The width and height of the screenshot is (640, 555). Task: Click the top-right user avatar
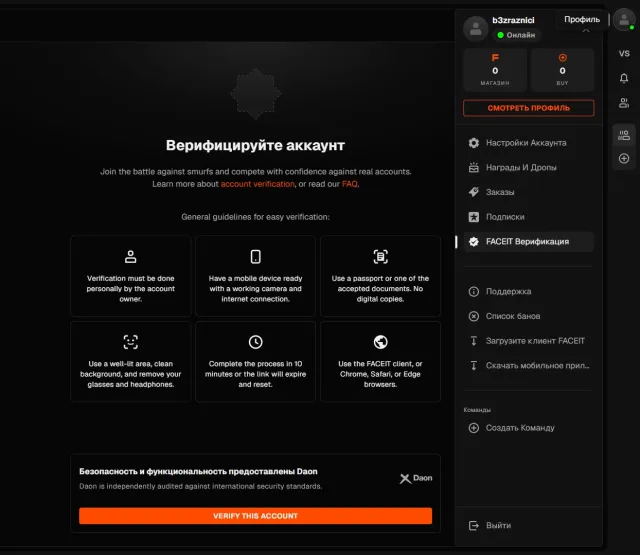(624, 20)
